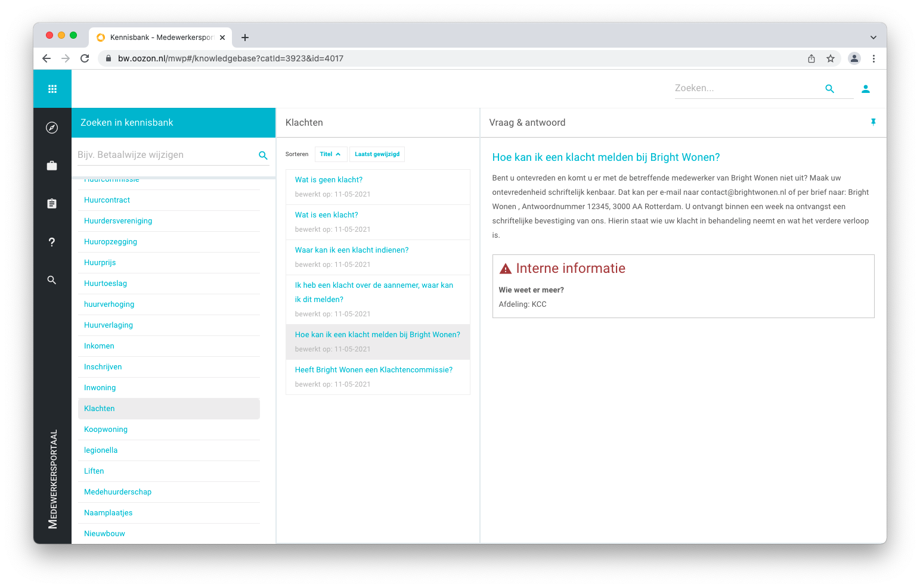Click the 'Afdeling: KCC' text
The width and height of the screenshot is (920, 588).
(x=522, y=304)
